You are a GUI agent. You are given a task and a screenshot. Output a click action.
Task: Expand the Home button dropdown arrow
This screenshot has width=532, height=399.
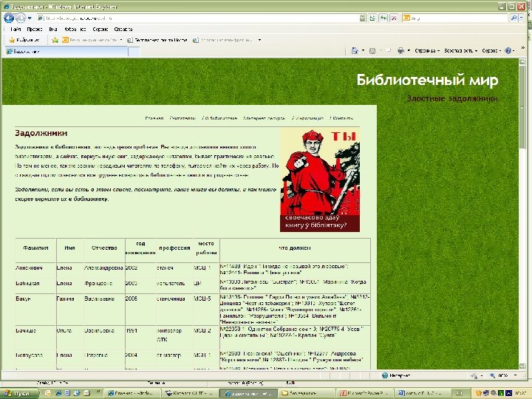[x=363, y=50]
